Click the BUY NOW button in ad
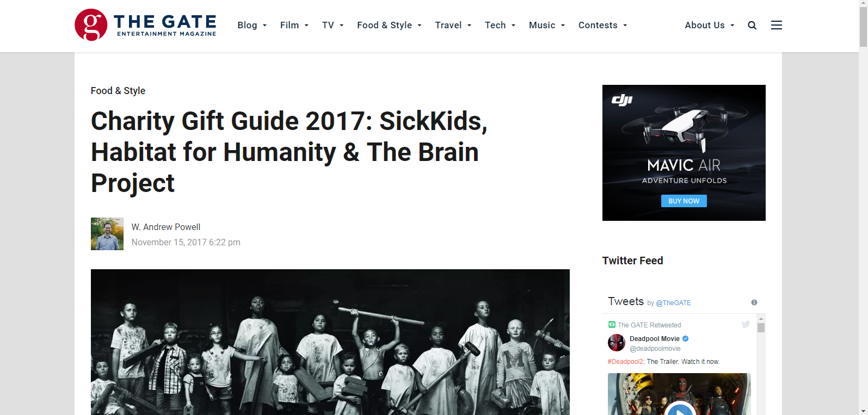 (x=684, y=201)
